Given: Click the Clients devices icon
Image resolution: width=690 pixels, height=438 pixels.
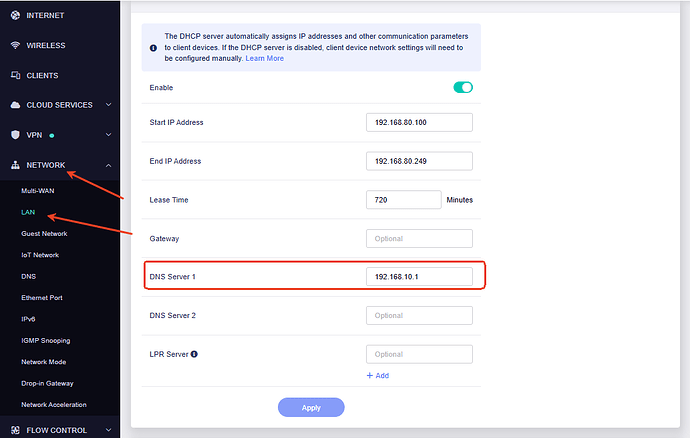Looking at the screenshot, I should click(x=15, y=75).
